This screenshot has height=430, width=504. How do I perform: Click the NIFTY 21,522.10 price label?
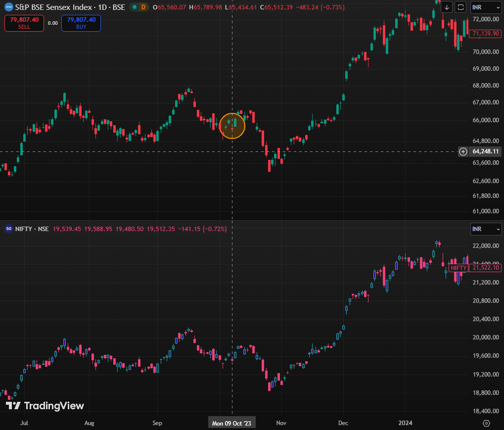tap(486, 268)
